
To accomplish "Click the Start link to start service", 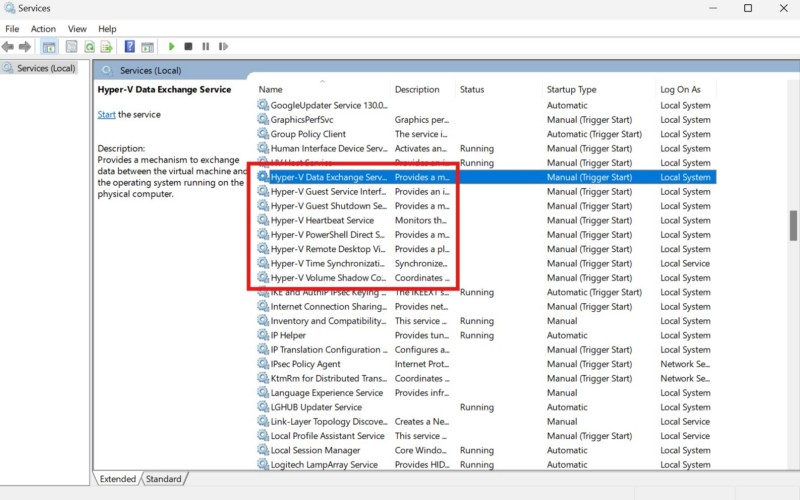I will (x=106, y=115).
